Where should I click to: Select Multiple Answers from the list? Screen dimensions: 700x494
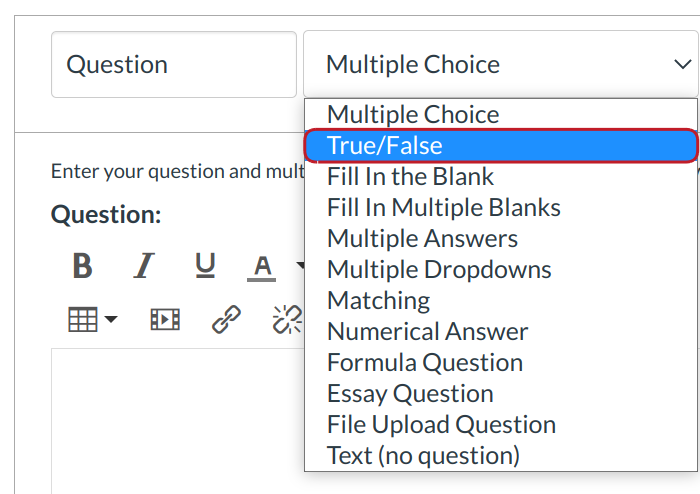(x=422, y=239)
